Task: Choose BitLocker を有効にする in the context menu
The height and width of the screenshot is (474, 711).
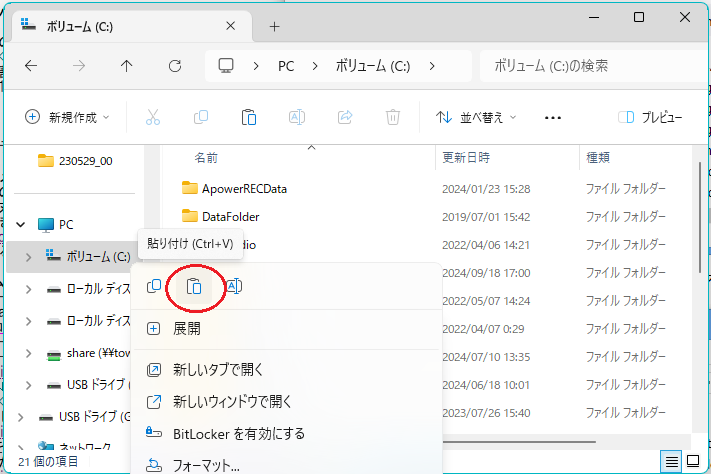Action: click(x=286, y=434)
